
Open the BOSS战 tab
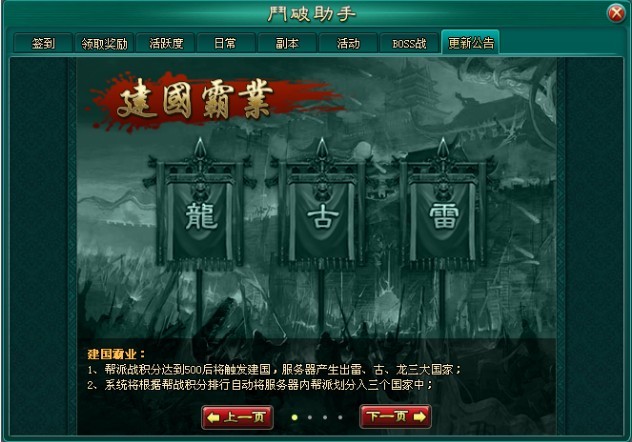click(409, 43)
